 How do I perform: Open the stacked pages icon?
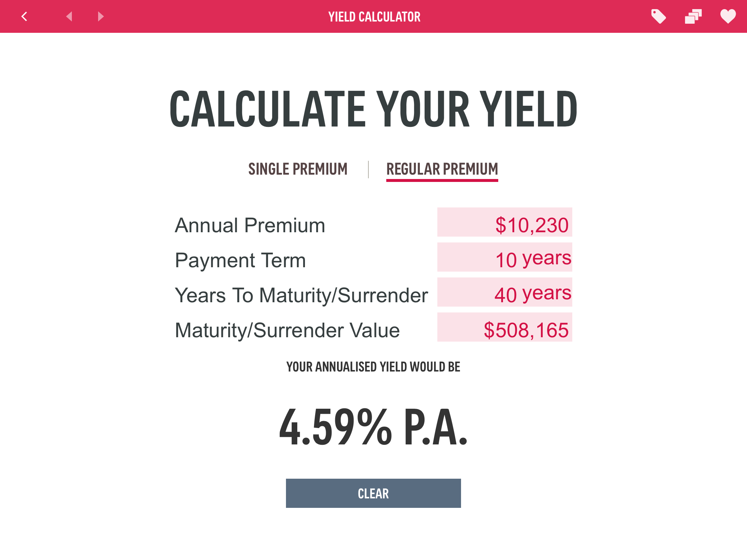pos(693,16)
